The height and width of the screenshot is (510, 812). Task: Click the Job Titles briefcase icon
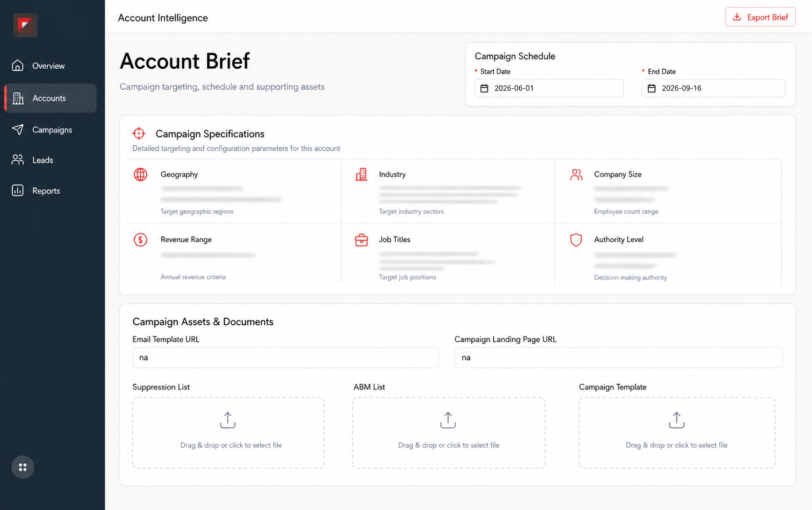coord(361,240)
